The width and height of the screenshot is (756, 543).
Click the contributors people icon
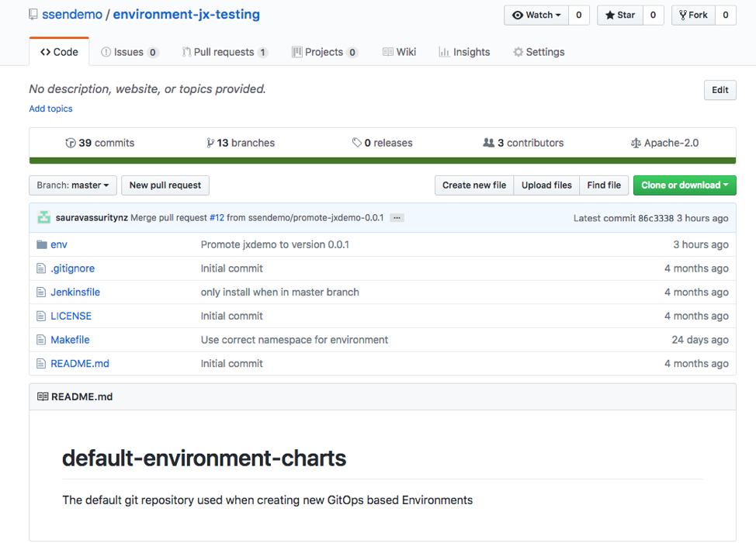coord(488,143)
